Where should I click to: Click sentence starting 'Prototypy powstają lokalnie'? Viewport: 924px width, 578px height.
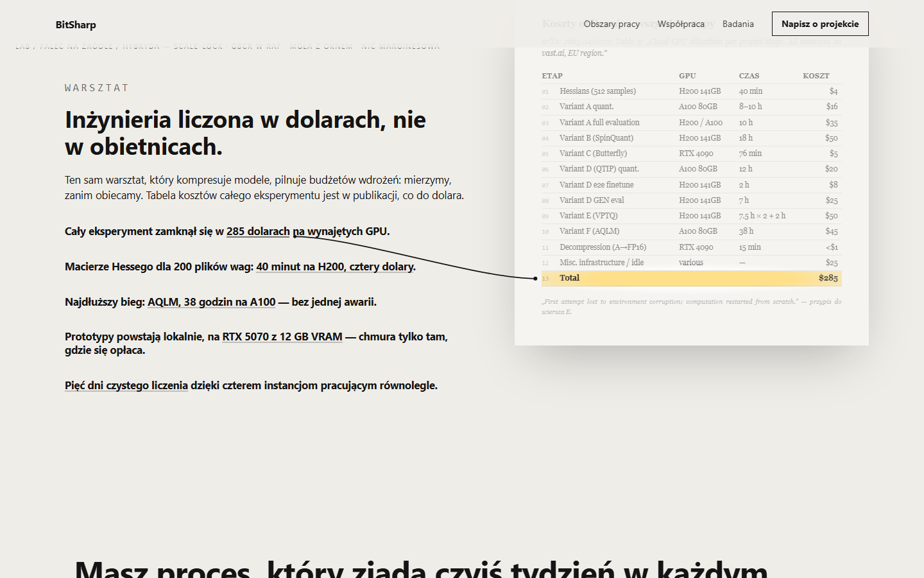(257, 344)
